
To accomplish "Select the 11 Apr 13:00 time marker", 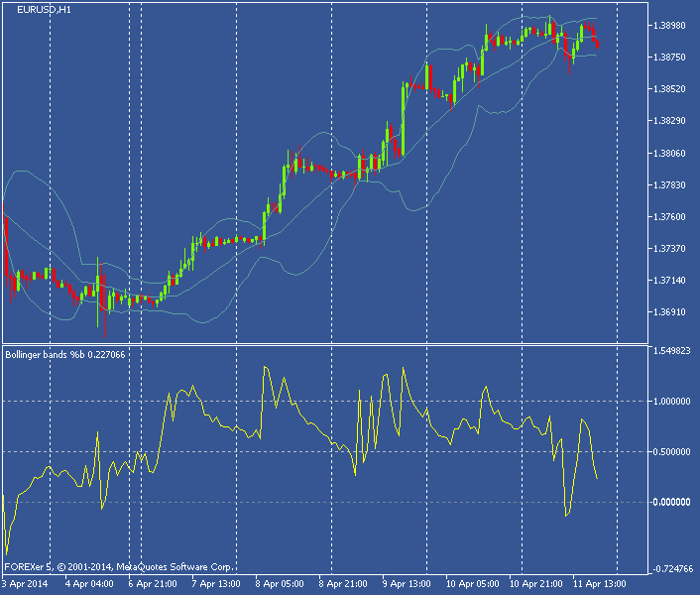I will tap(598, 584).
